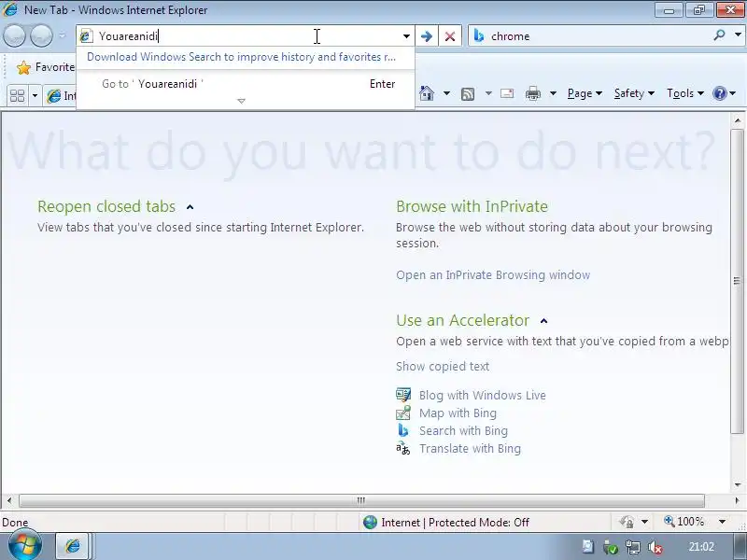747x560 pixels.
Task: Click the network tray icon
Action: 633,548
